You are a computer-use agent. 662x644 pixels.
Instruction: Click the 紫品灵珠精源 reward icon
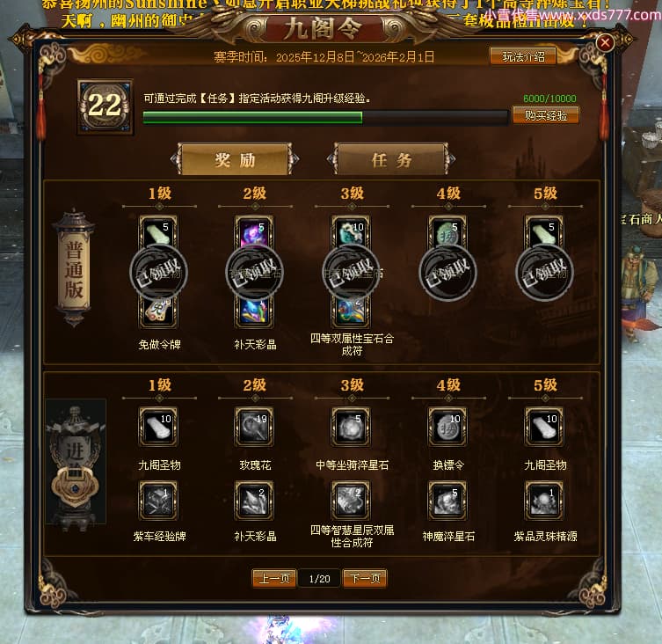click(x=544, y=501)
